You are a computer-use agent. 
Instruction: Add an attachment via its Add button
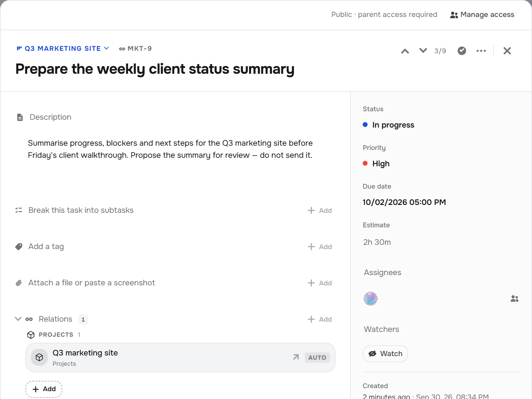point(320,283)
